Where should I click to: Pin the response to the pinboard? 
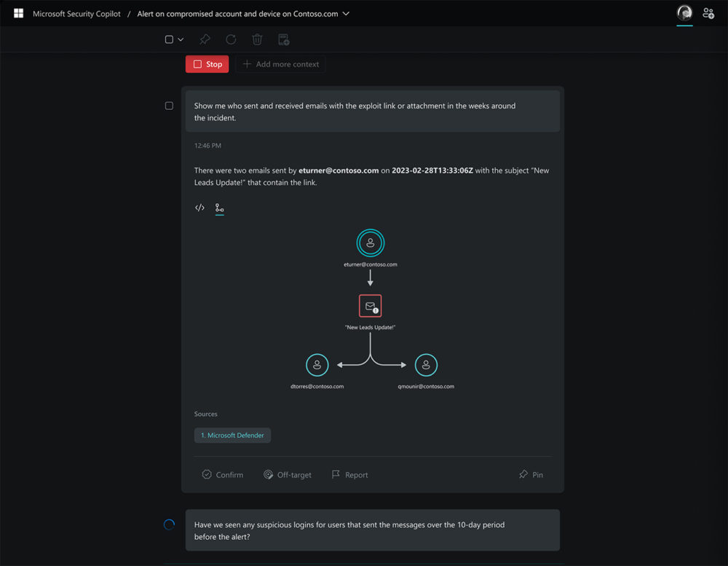click(531, 474)
